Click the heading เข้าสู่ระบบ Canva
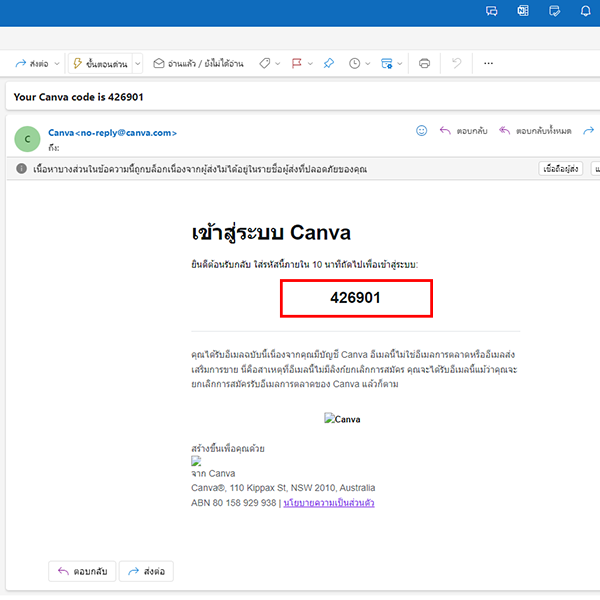 271,232
